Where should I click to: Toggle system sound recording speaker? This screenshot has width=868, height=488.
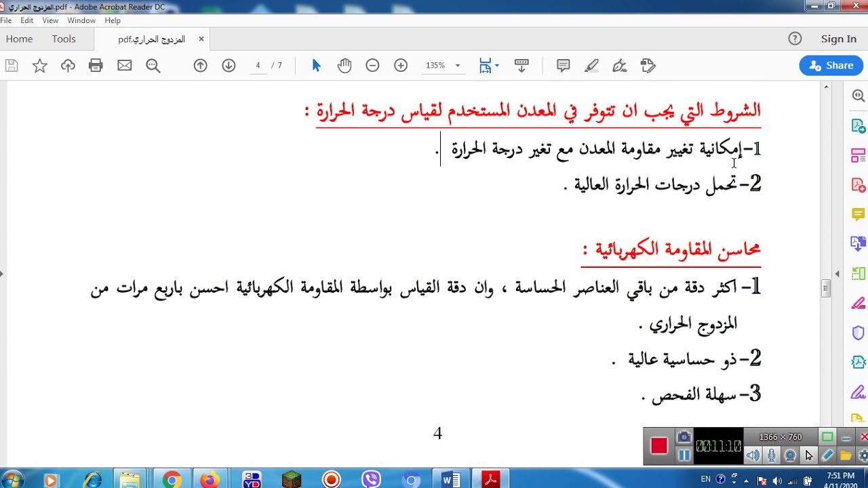click(x=753, y=455)
